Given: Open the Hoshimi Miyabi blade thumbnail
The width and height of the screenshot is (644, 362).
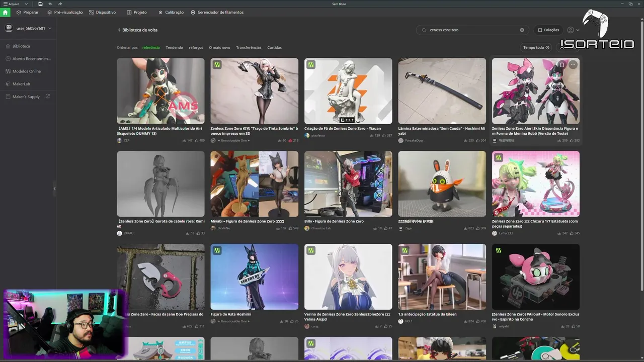Looking at the screenshot, I should 442,91.
